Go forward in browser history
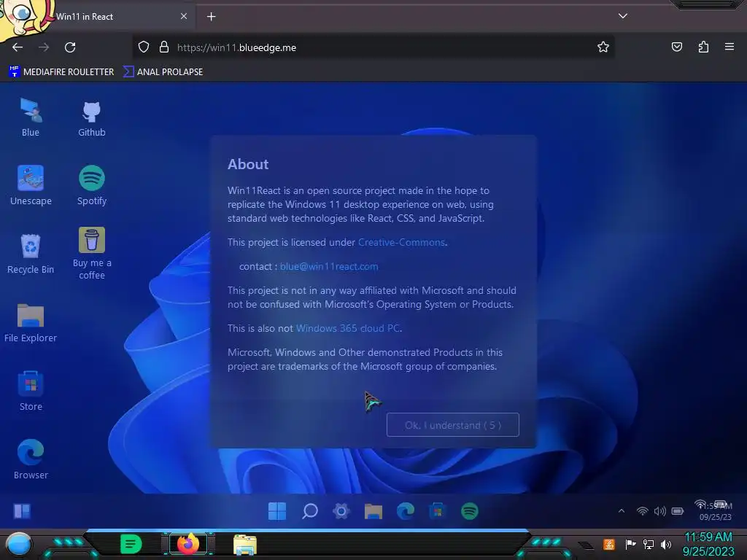 tap(44, 47)
